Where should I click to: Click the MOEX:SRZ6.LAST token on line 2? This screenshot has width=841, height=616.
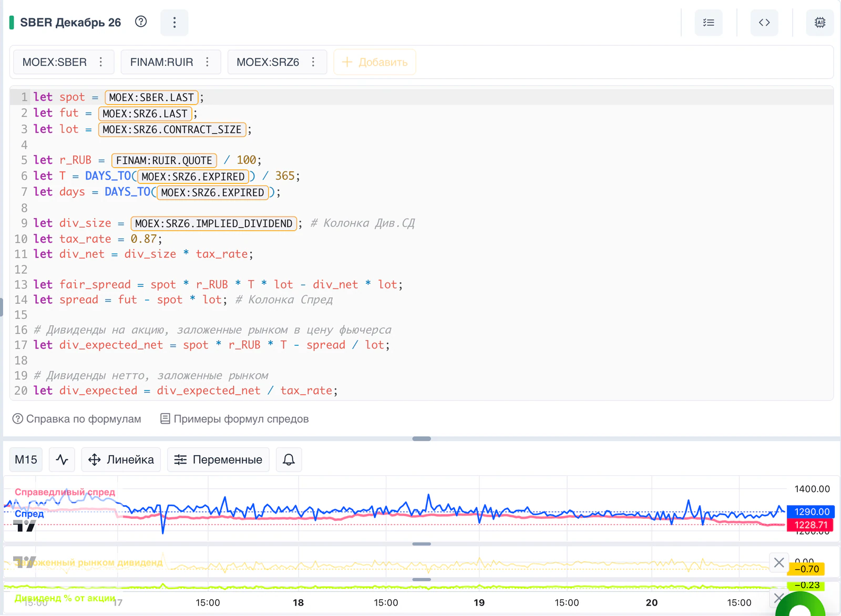click(x=145, y=114)
